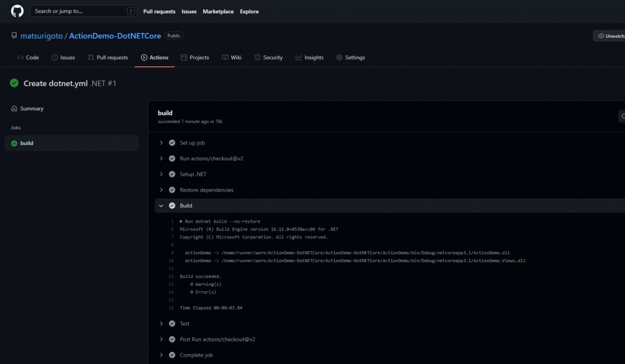This screenshot has height=364, width=625.
Task: Click the Copyright (C) Microsoft Corporation line
Action: point(253,237)
